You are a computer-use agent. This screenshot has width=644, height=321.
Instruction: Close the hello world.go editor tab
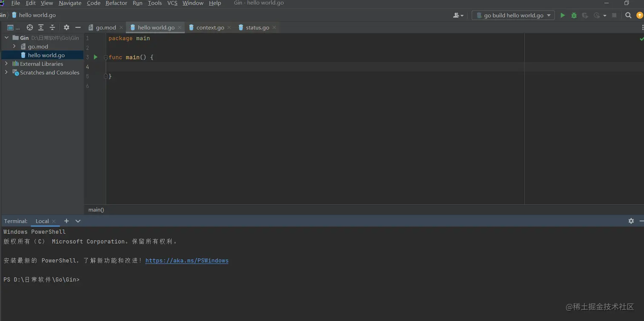click(x=180, y=27)
